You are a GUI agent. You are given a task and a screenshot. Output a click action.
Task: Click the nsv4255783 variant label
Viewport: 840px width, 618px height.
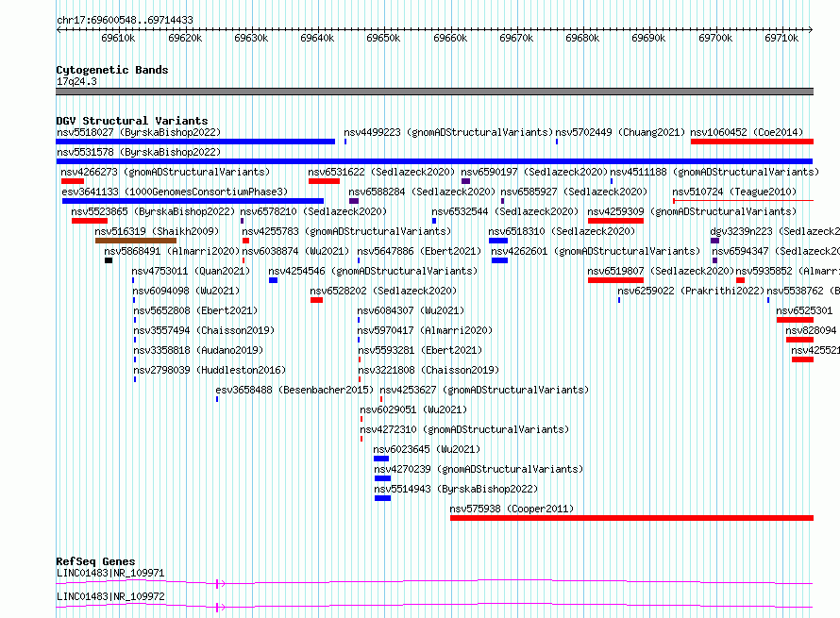point(346,231)
